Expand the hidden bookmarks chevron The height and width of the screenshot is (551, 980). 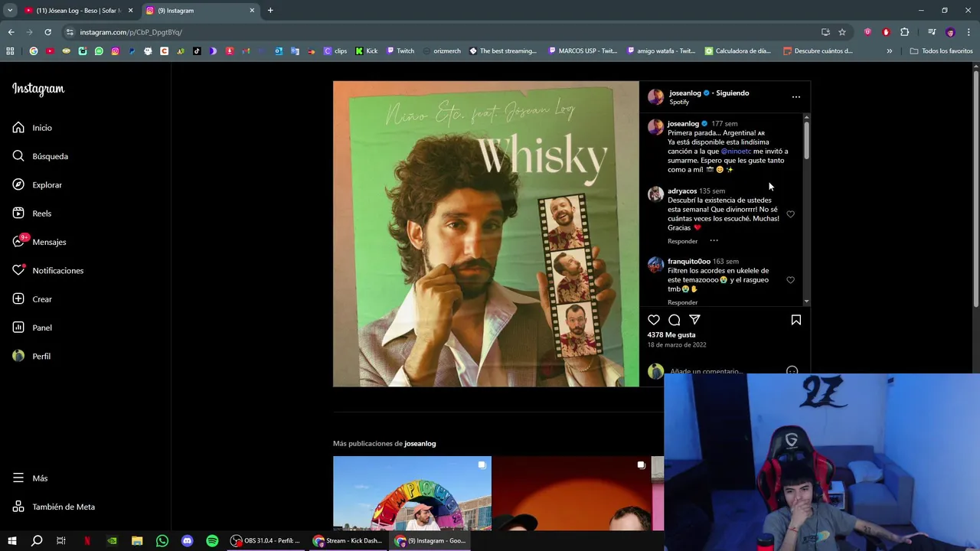889,51
